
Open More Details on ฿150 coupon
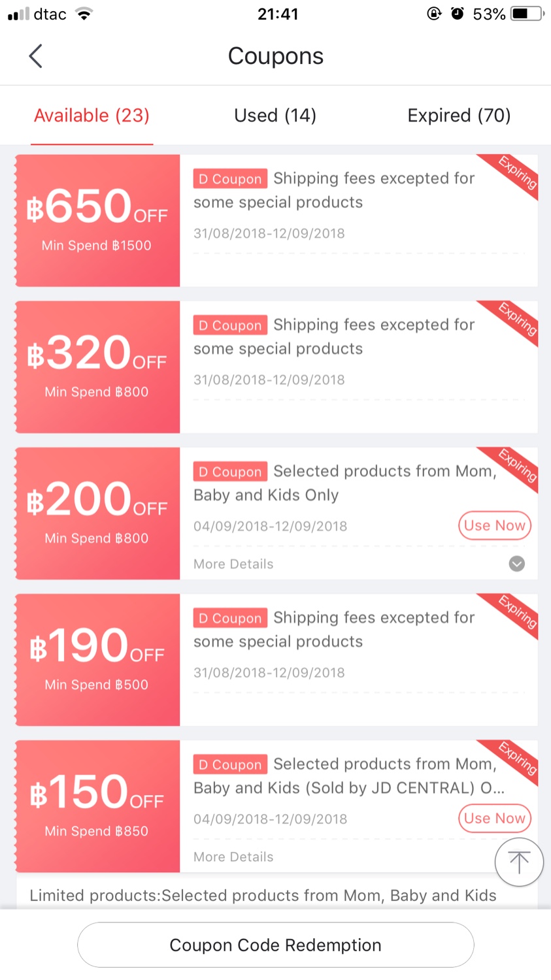pyautogui.click(x=233, y=857)
